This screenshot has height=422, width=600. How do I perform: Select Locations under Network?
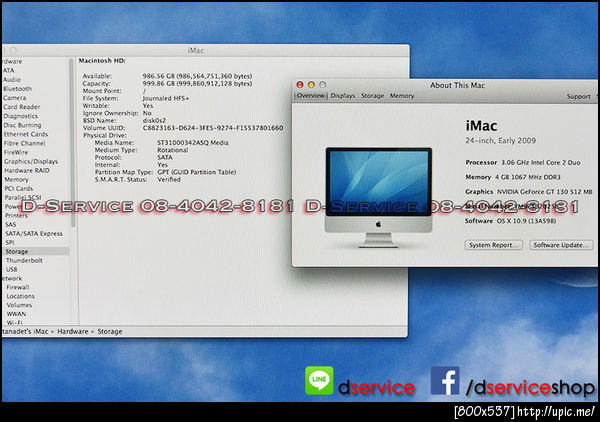tap(21, 297)
